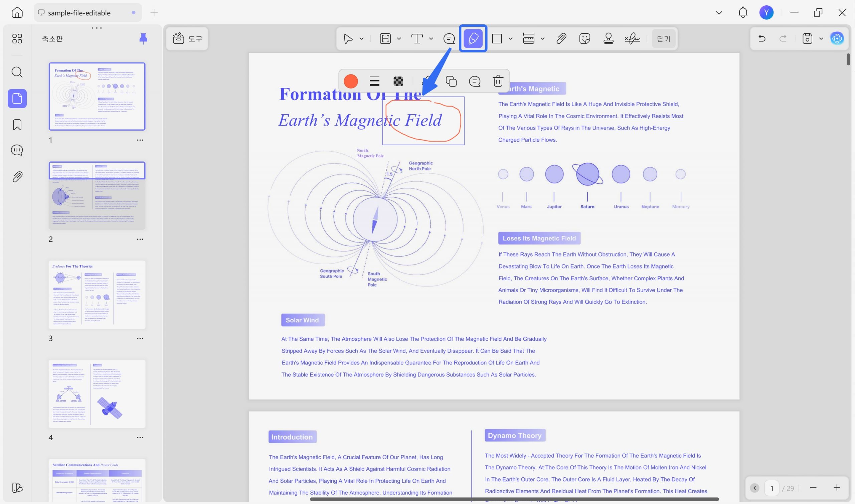Select the attach file paperclip tool
This screenshot has width=855, height=504.
pos(561,39)
